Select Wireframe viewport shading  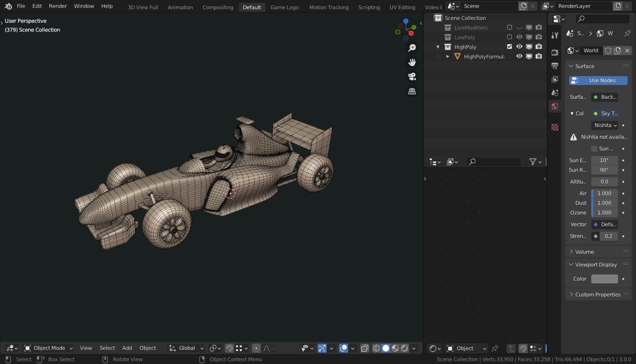pyautogui.click(x=377, y=348)
